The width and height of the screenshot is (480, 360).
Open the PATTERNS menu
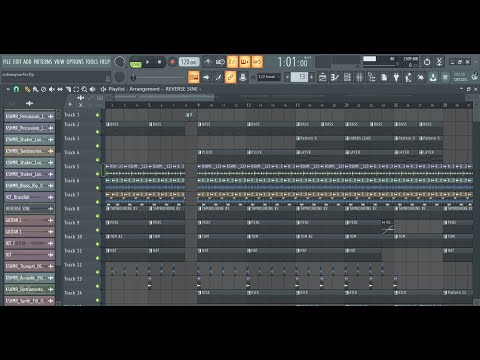click(x=43, y=62)
